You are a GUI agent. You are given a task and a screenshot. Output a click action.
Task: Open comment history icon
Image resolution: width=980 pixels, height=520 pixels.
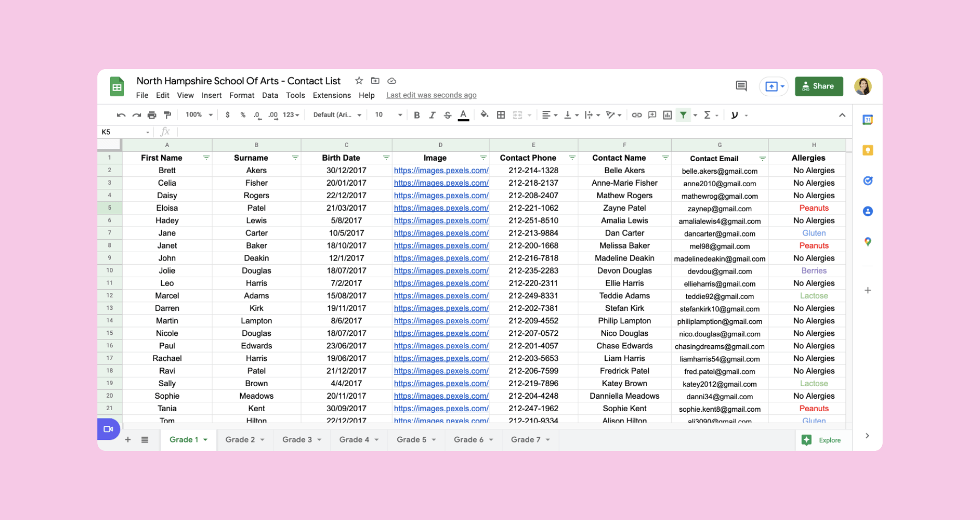point(741,86)
